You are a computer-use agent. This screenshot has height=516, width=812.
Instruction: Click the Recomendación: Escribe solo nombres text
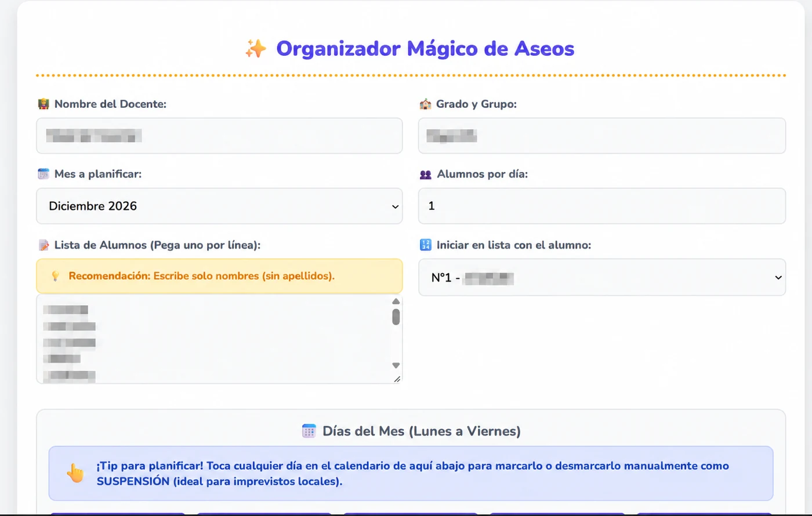[201, 276]
